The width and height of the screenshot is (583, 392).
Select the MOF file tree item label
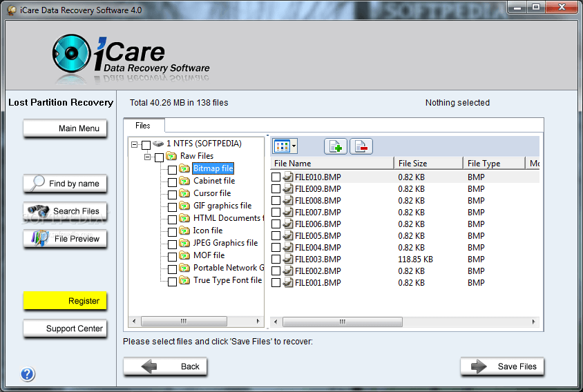pyautogui.click(x=209, y=255)
